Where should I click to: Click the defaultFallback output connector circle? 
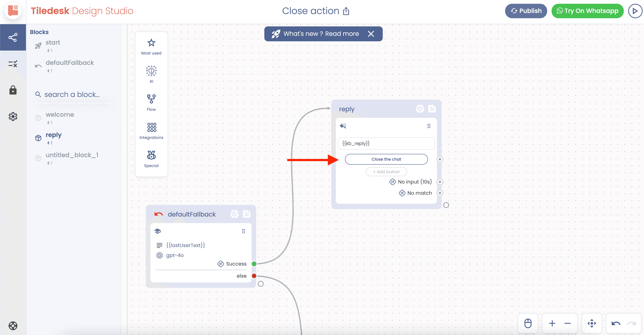tap(261, 284)
